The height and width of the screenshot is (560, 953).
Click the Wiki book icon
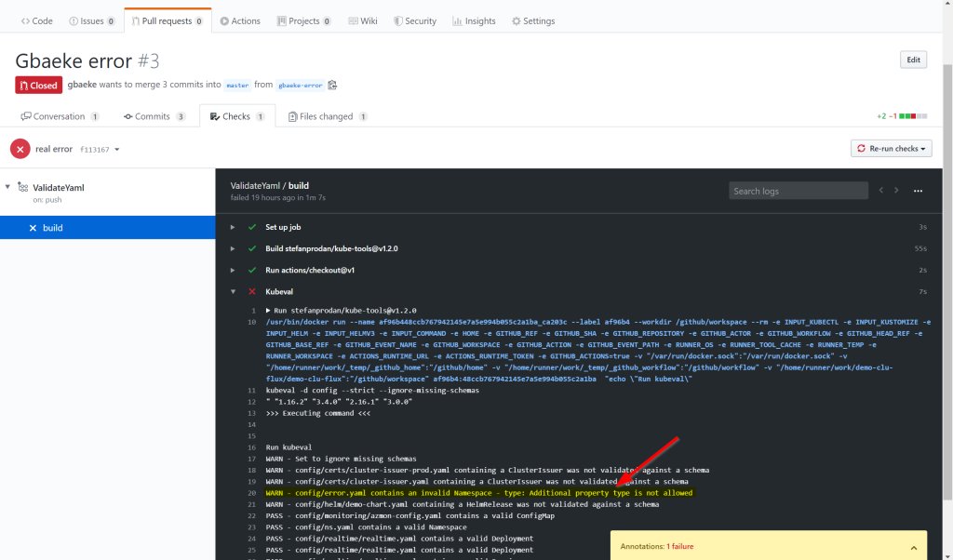[x=352, y=20]
